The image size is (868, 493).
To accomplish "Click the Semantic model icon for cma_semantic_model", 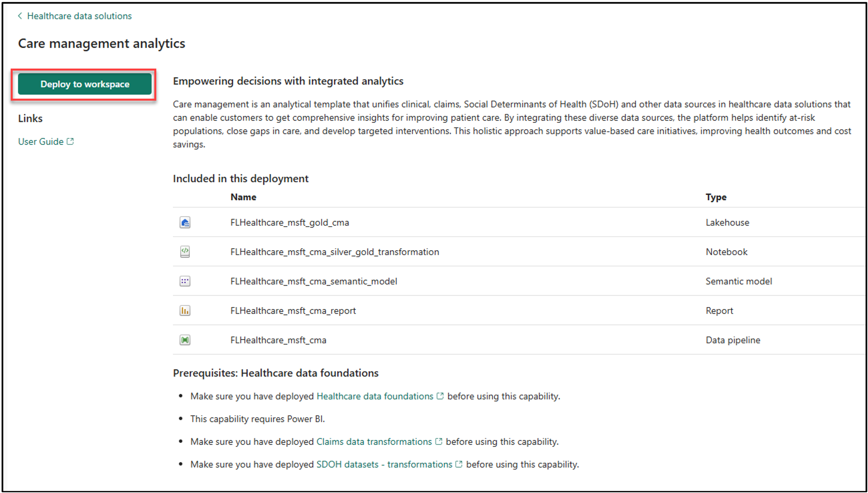I will (185, 281).
